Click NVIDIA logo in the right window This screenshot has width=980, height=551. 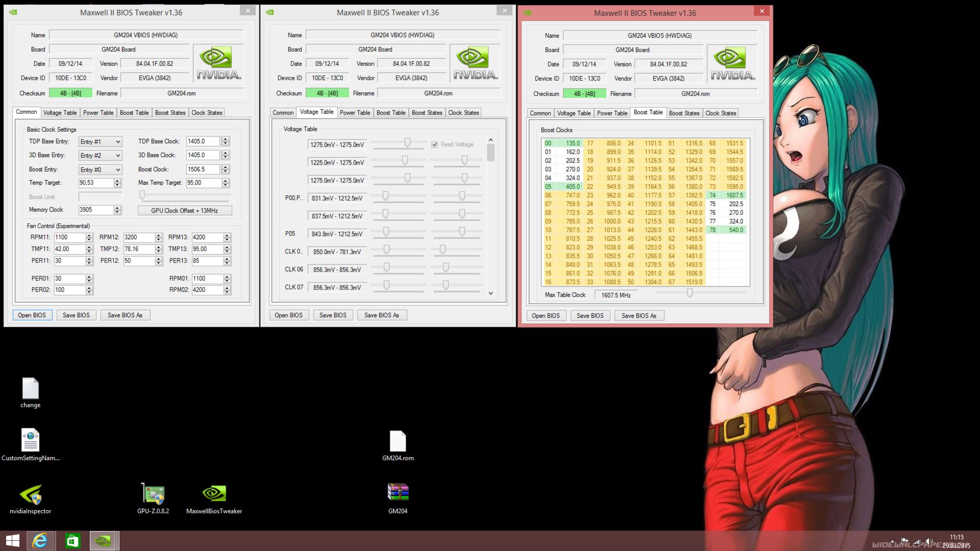(x=732, y=64)
